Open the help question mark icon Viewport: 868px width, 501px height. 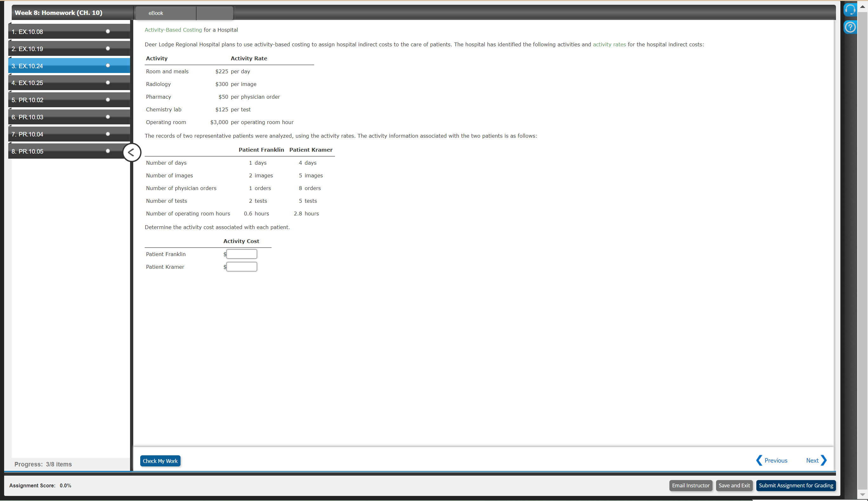click(x=850, y=27)
